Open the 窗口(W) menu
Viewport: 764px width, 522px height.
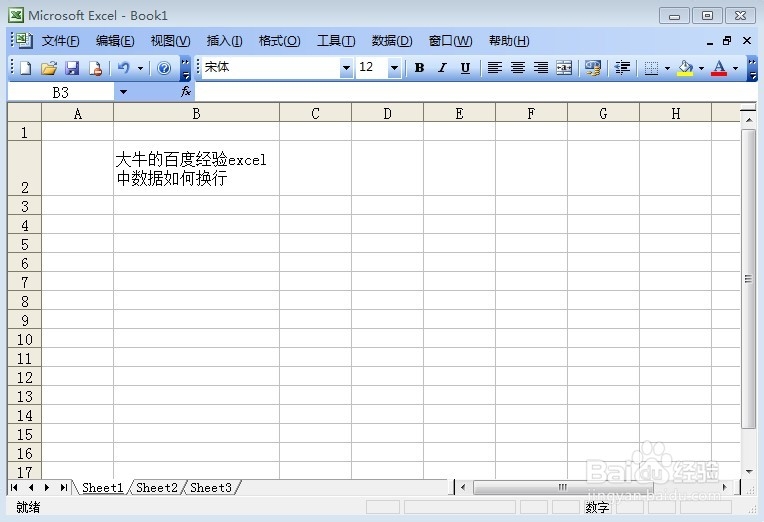[x=450, y=41]
